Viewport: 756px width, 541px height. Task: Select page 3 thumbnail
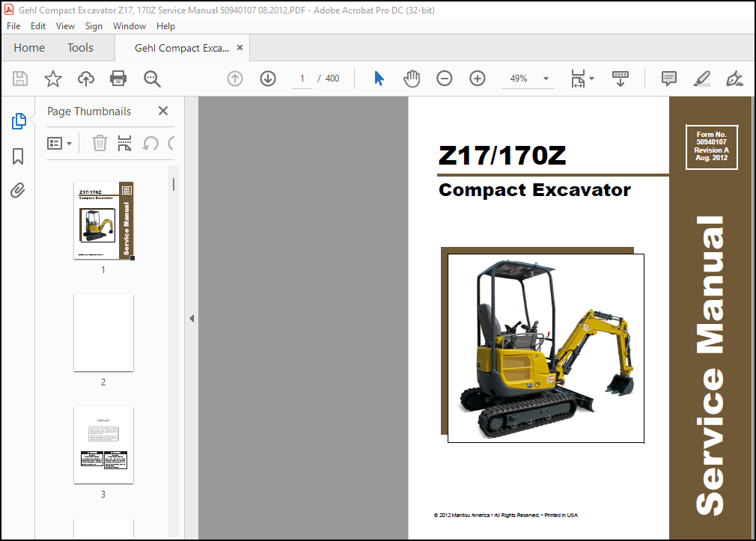click(103, 445)
